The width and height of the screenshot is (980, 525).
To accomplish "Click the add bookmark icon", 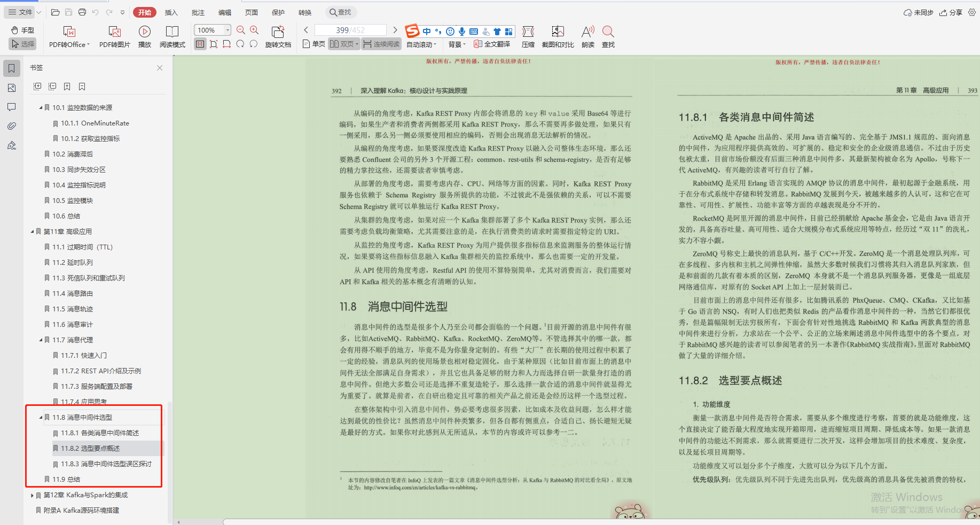I will coord(67,87).
